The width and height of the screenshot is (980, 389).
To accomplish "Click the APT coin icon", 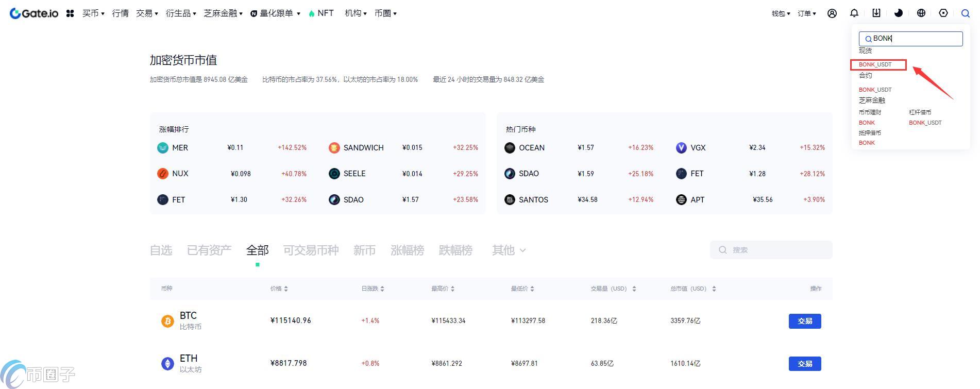I will click(x=681, y=199).
